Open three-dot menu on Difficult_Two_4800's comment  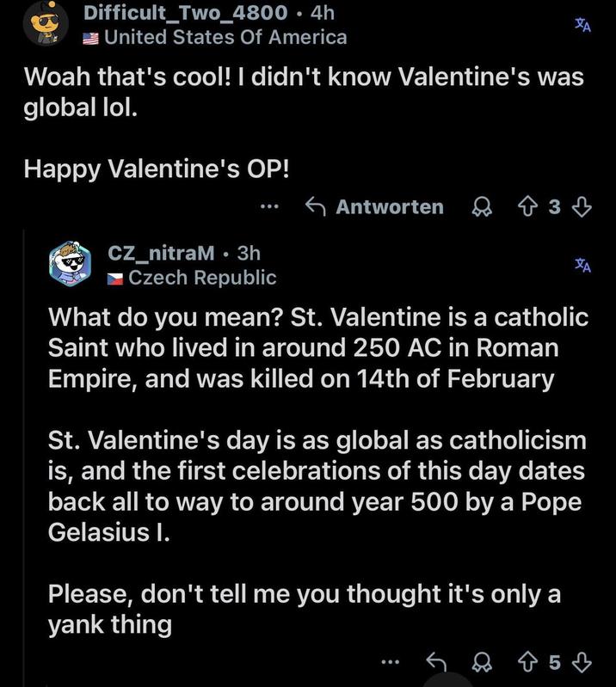tap(269, 206)
